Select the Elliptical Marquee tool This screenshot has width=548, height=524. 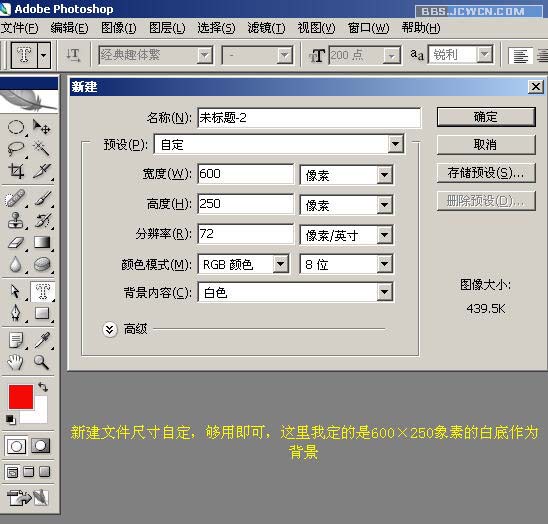pyautogui.click(x=16, y=127)
